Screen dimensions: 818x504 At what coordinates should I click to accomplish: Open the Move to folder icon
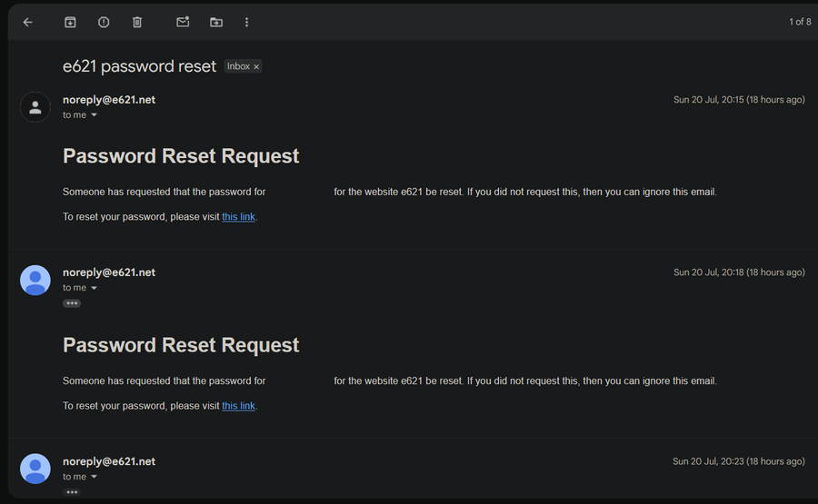coord(216,22)
